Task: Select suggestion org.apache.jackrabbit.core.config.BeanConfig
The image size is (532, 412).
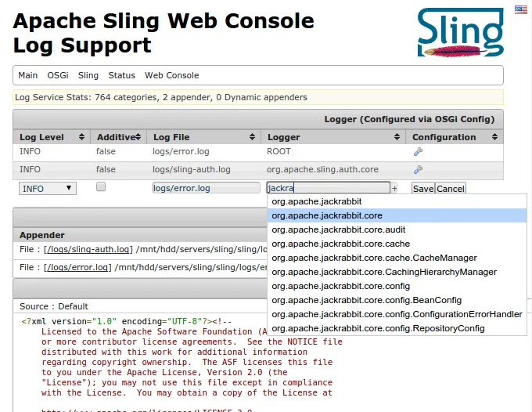Action: [397, 300]
